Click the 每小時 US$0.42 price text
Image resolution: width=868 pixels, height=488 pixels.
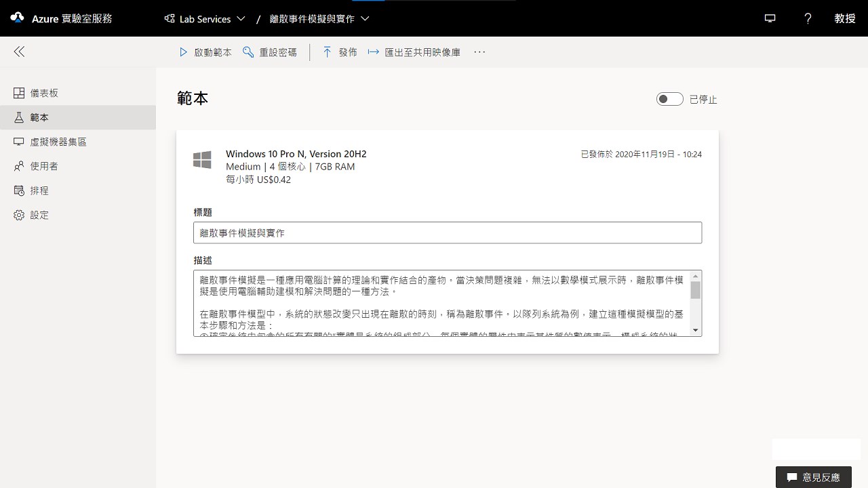pos(258,180)
